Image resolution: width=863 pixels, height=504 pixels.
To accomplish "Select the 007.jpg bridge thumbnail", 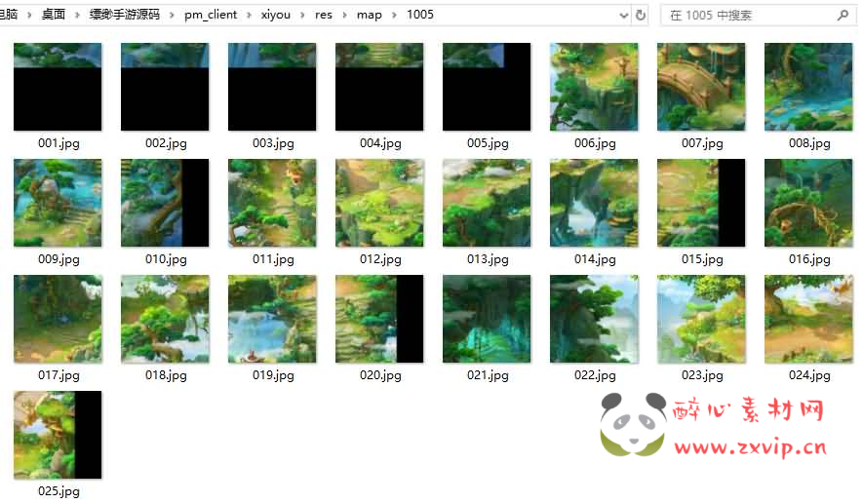I will pos(701,87).
